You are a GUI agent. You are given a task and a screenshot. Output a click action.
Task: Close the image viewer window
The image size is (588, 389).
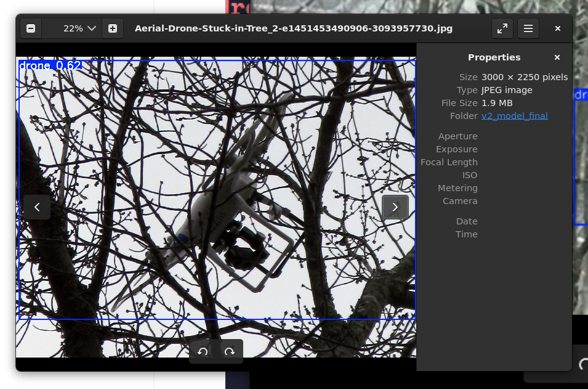click(x=557, y=28)
